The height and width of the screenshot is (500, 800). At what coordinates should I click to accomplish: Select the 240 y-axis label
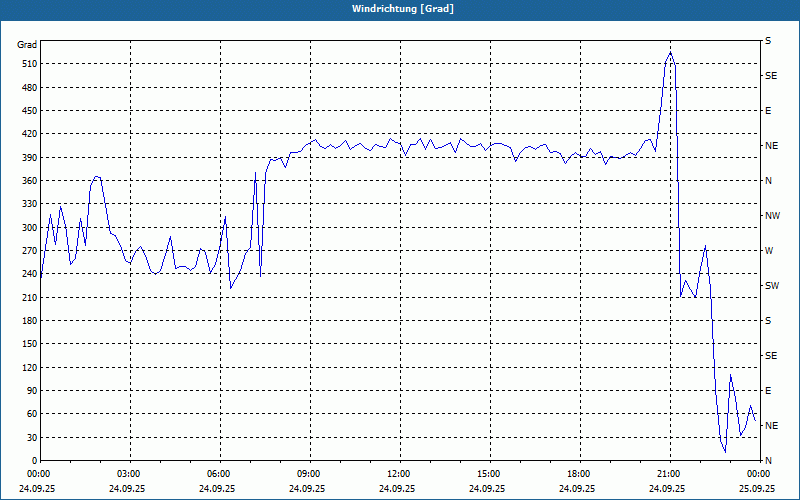(29, 274)
